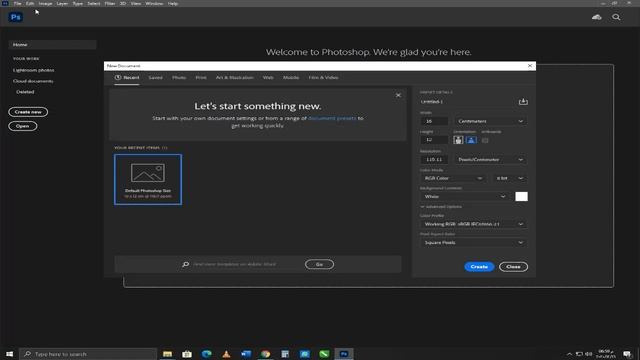This screenshot has height=360, width=640.
Task: Switch to Art & Illustration tab
Action: pyautogui.click(x=234, y=78)
